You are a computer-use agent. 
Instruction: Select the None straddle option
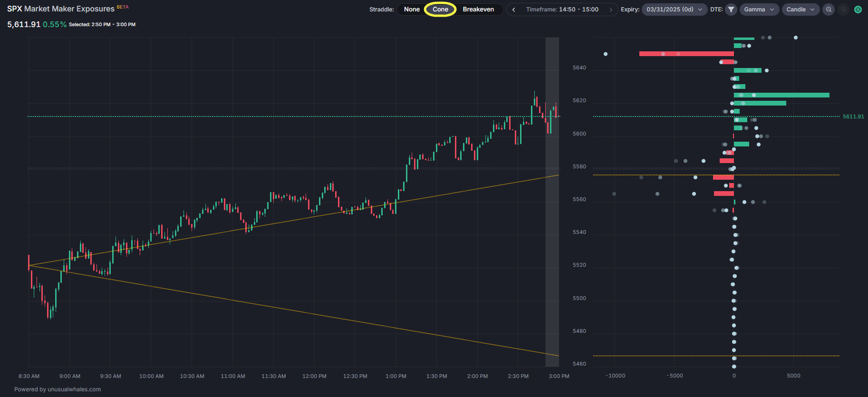(x=412, y=10)
